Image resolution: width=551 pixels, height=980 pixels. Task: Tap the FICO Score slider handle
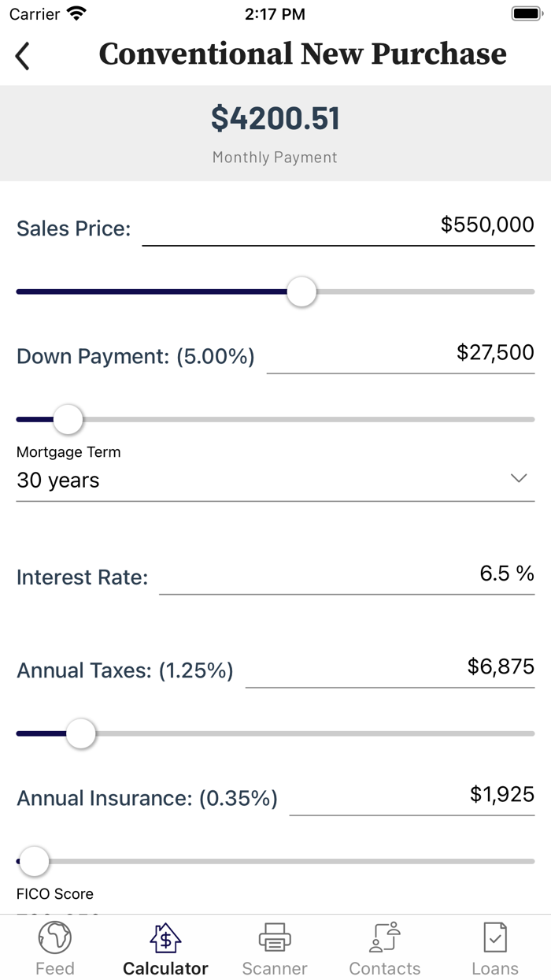34,862
